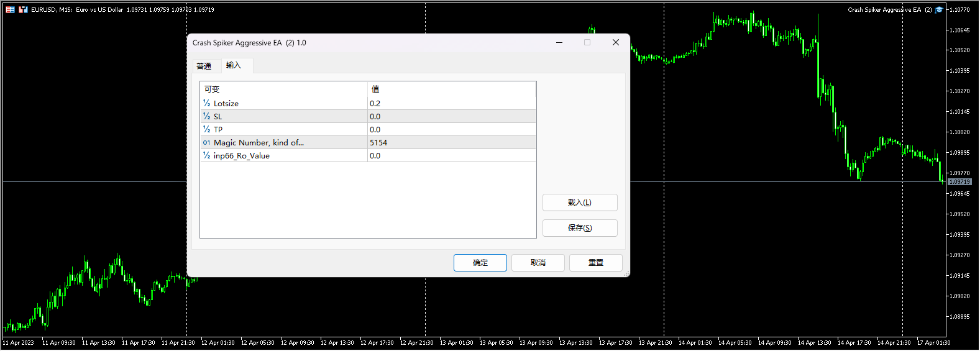Select the SL value cell
Image resolution: width=980 pixels, height=351 pixels.
coord(451,117)
